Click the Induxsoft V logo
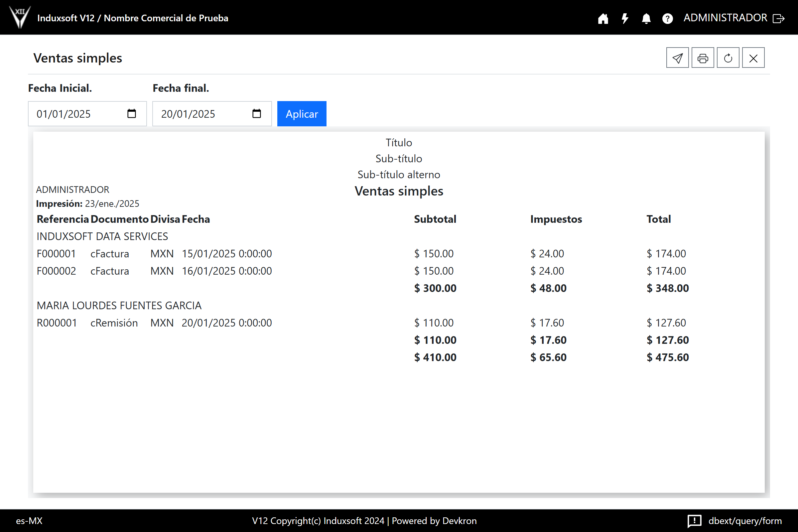The height and width of the screenshot is (532, 798). 20,17
